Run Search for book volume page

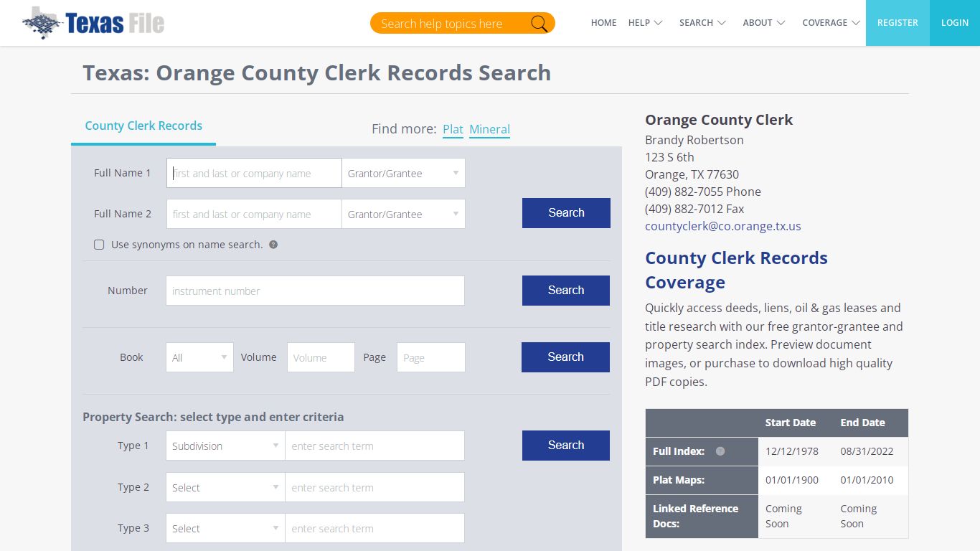pyautogui.click(x=565, y=357)
